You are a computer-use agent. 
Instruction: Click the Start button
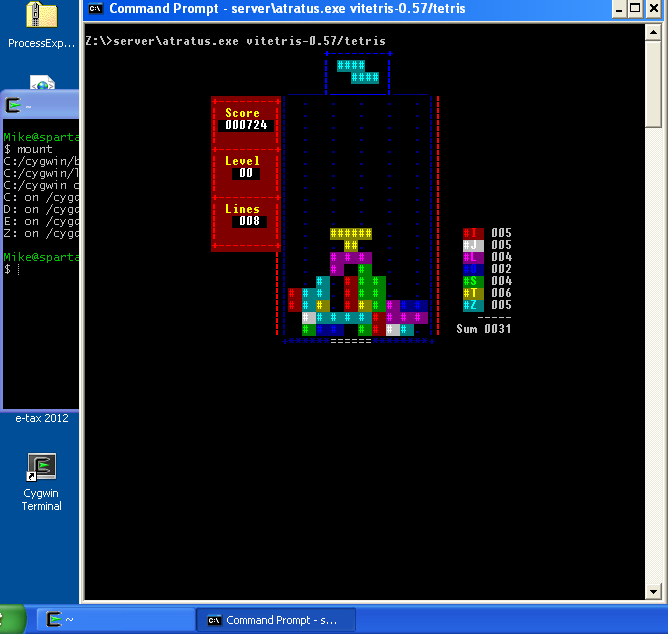click(x=13, y=620)
